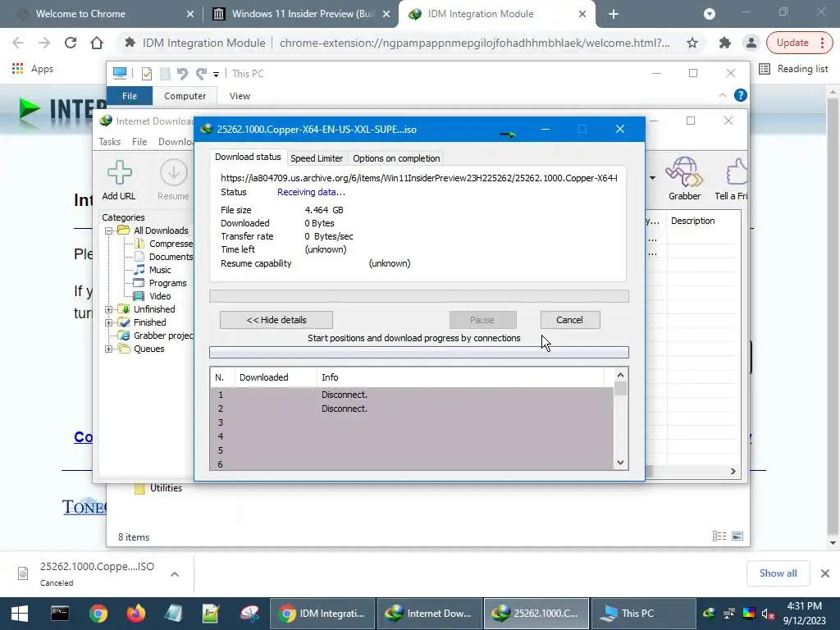Open the Grabber tool in IDM

click(684, 172)
